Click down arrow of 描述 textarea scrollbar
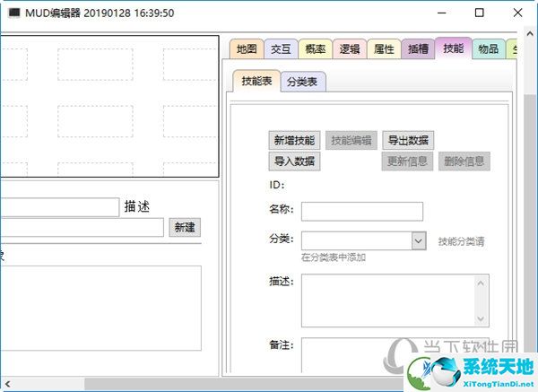 (481, 318)
